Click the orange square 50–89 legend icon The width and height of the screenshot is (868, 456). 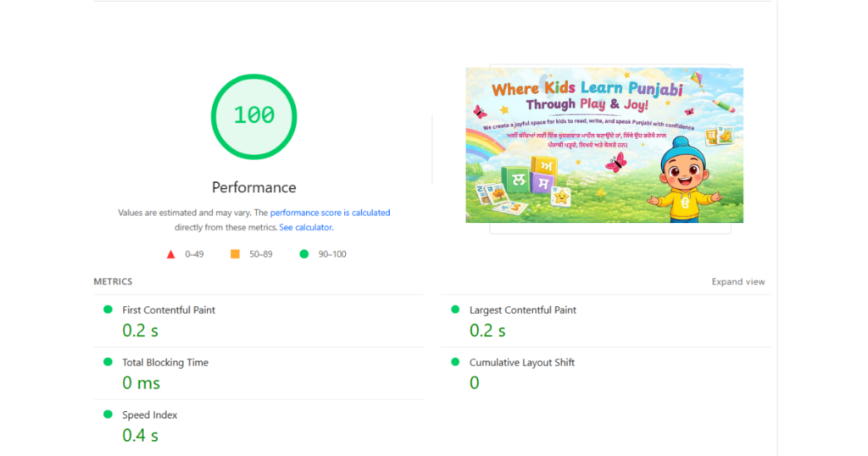(235, 254)
